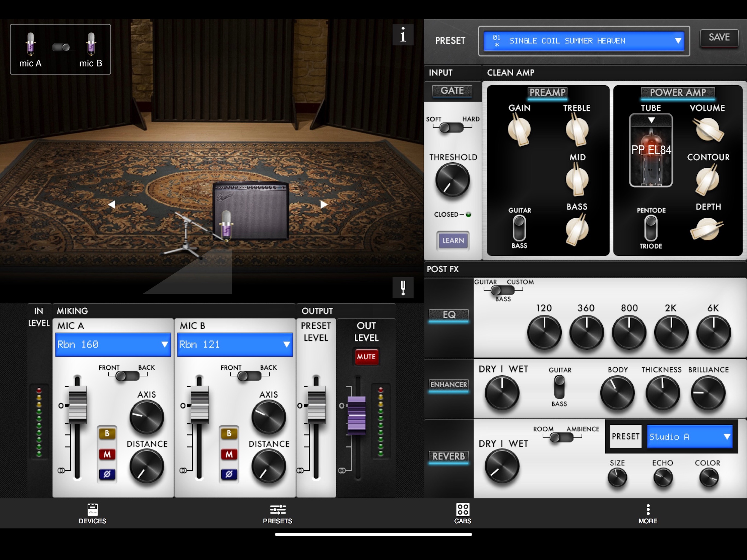Screen dimensions: 747x560
Task: Open the MIC A Rbn 160 dropdown
Action: pos(113,345)
